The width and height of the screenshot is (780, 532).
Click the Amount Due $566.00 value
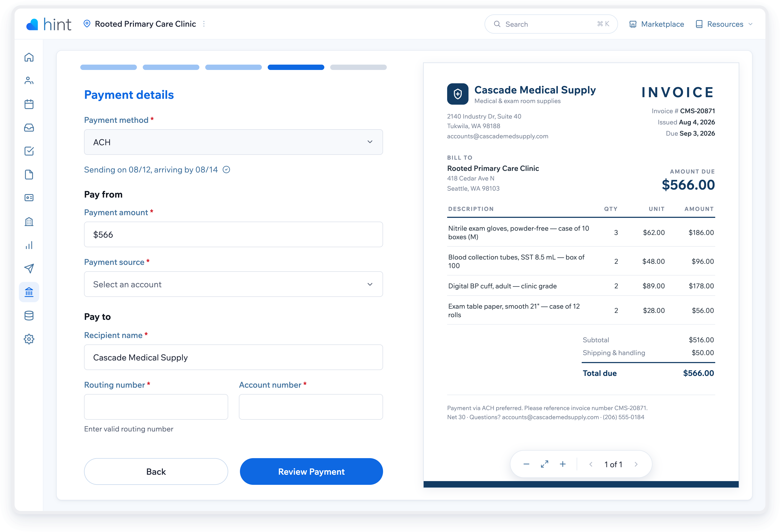pyautogui.click(x=688, y=185)
